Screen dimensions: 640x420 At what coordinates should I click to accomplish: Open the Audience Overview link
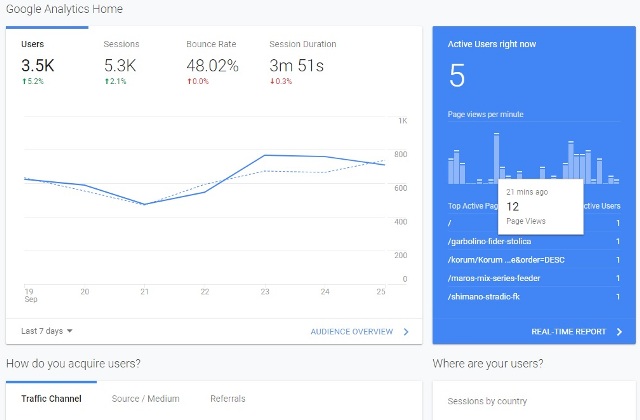click(351, 331)
